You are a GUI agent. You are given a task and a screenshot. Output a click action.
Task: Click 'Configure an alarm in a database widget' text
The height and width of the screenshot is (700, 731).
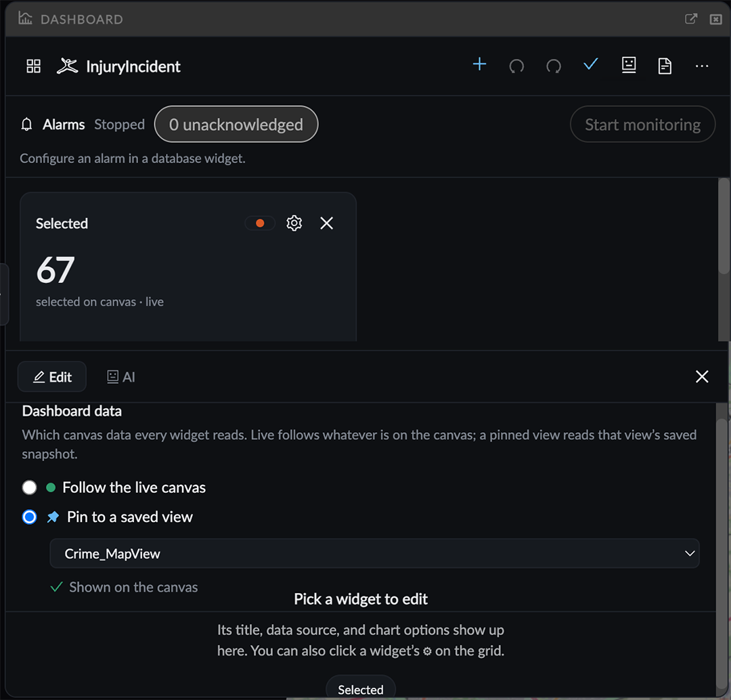click(x=133, y=158)
